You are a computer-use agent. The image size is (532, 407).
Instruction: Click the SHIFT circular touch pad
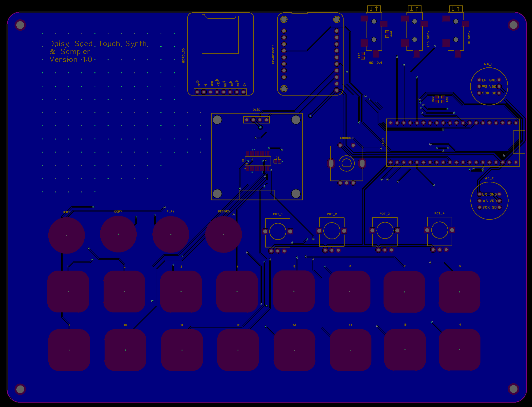pos(67,235)
